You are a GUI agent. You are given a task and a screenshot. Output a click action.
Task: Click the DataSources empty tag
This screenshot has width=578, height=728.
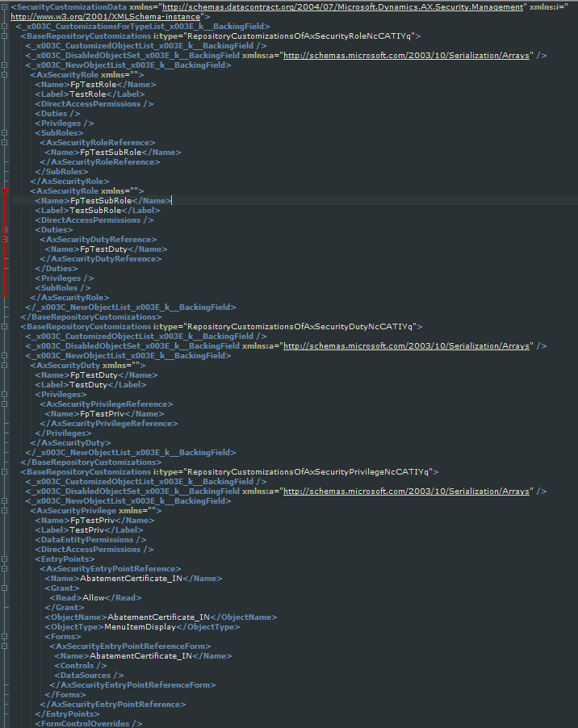(89, 675)
